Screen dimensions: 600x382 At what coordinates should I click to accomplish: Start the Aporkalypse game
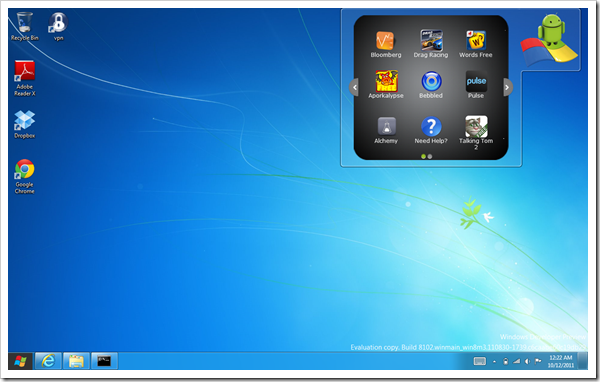[x=386, y=85]
